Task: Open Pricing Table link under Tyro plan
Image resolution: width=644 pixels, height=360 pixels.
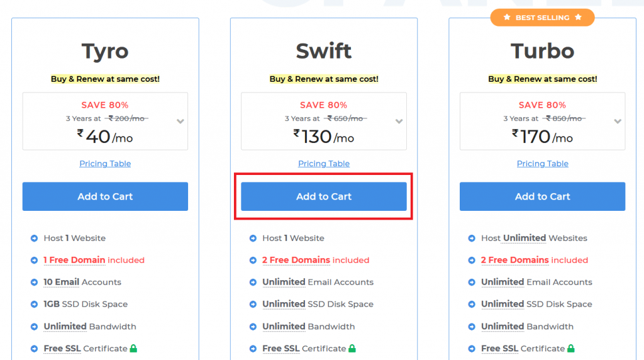Action: [x=105, y=164]
